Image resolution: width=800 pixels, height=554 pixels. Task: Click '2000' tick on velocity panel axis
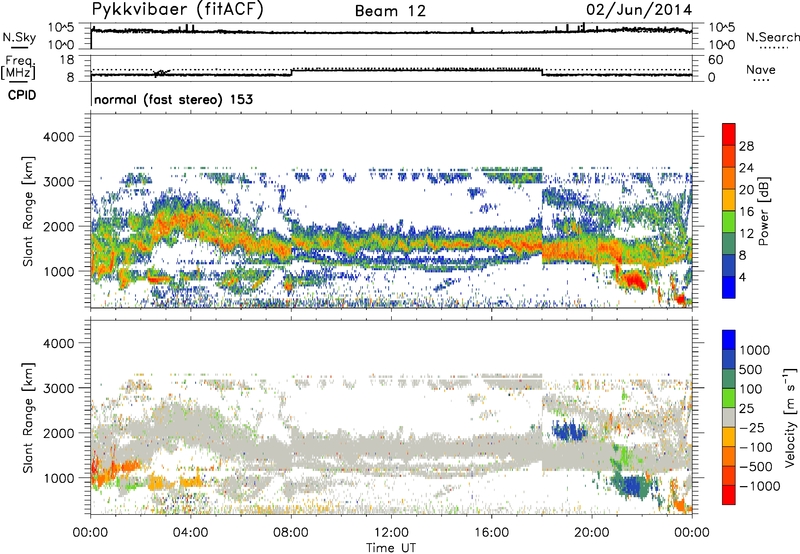pyautogui.click(x=58, y=433)
